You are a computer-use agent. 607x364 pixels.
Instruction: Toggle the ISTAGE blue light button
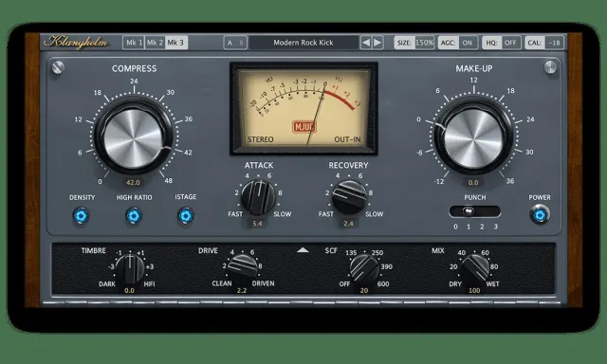point(186,215)
